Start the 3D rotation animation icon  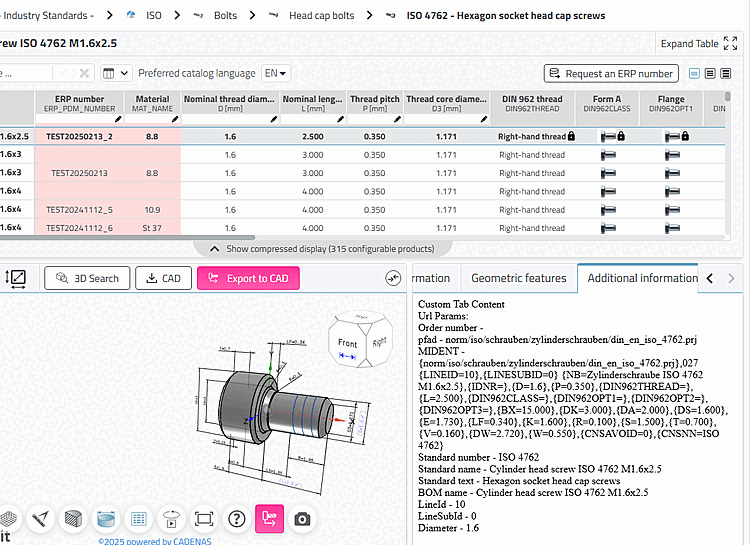pos(172,519)
